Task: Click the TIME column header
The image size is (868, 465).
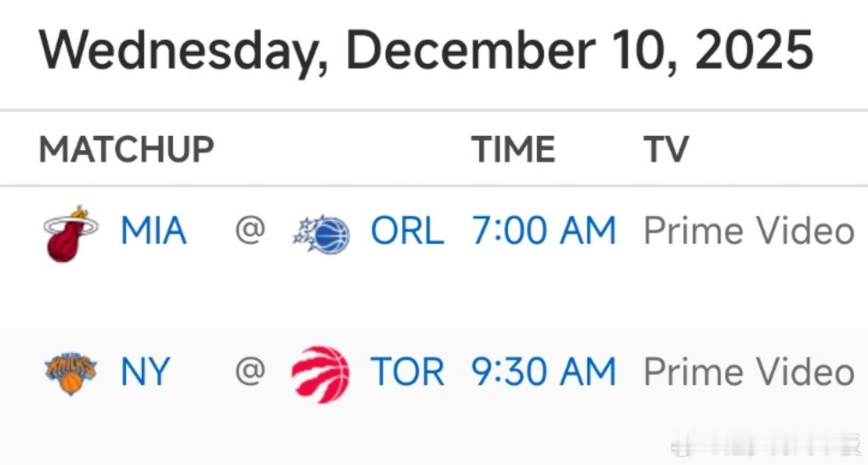Action: click(513, 149)
